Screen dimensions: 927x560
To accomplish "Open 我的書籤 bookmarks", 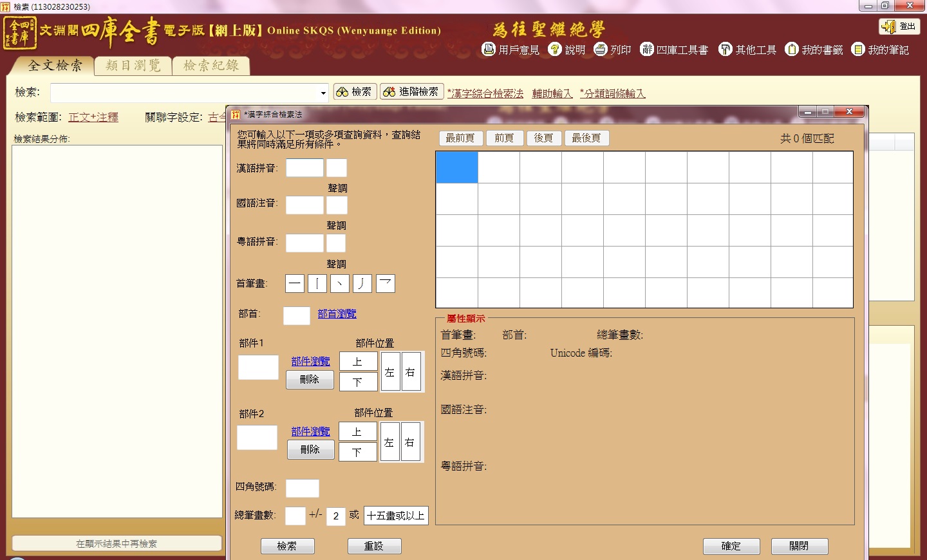I will 792,50.
